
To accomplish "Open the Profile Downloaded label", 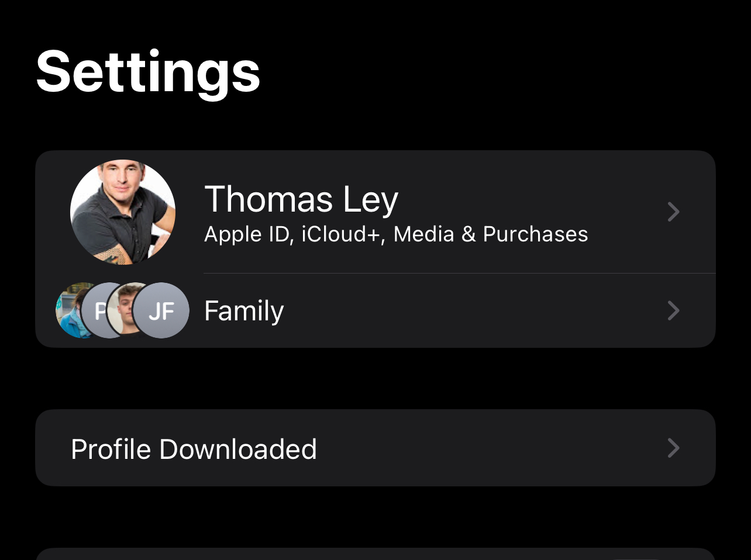I will [x=194, y=449].
